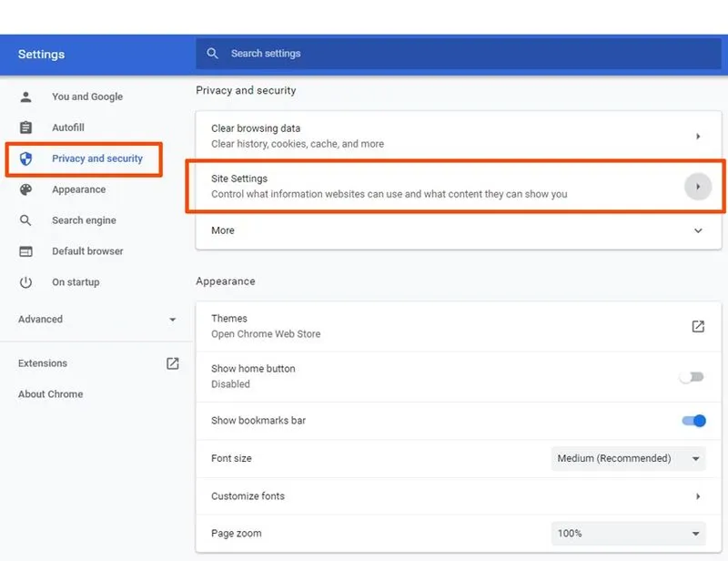Expand the More row under Privacy
This screenshot has height=561, width=728.
point(698,231)
